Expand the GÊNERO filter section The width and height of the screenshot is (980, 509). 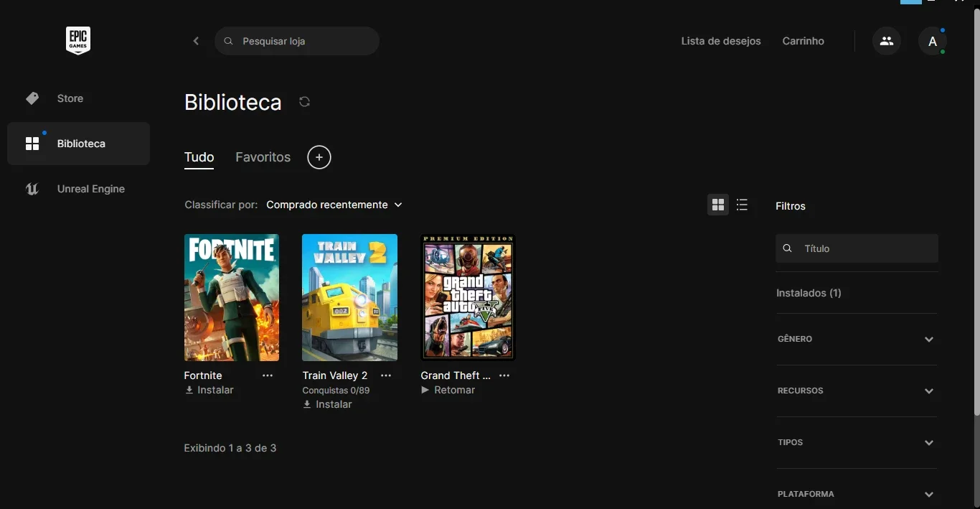(x=857, y=339)
